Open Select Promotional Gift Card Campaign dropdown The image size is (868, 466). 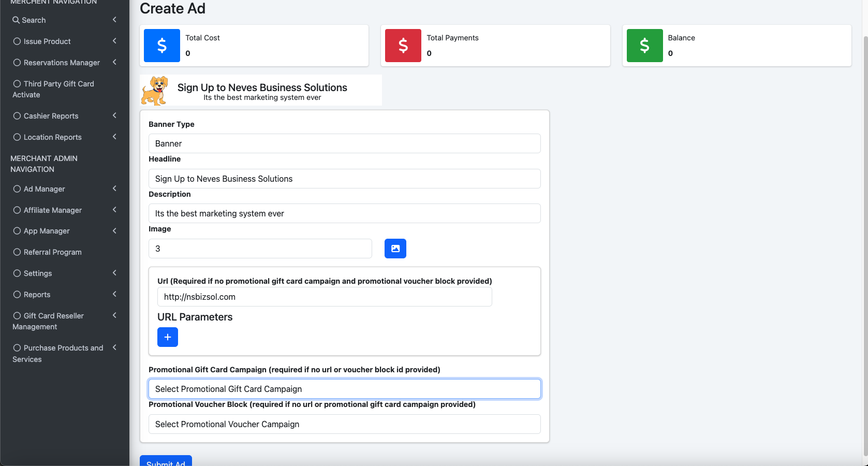tap(345, 389)
